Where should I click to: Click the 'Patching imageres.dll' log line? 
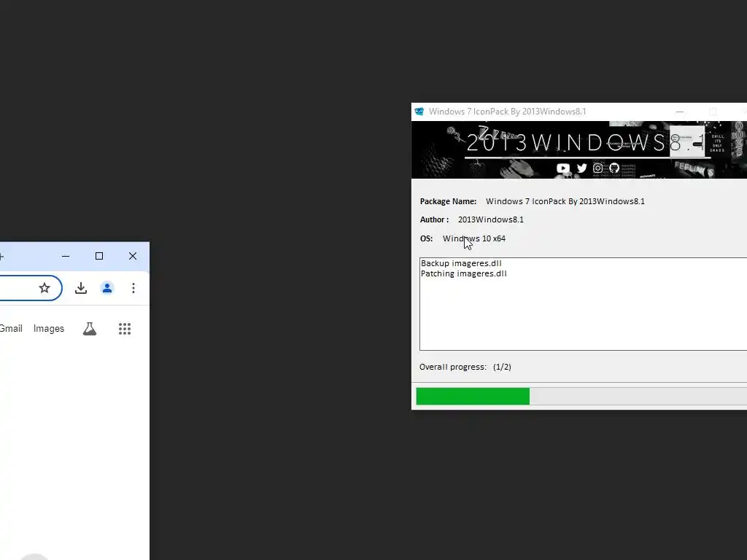(463, 274)
